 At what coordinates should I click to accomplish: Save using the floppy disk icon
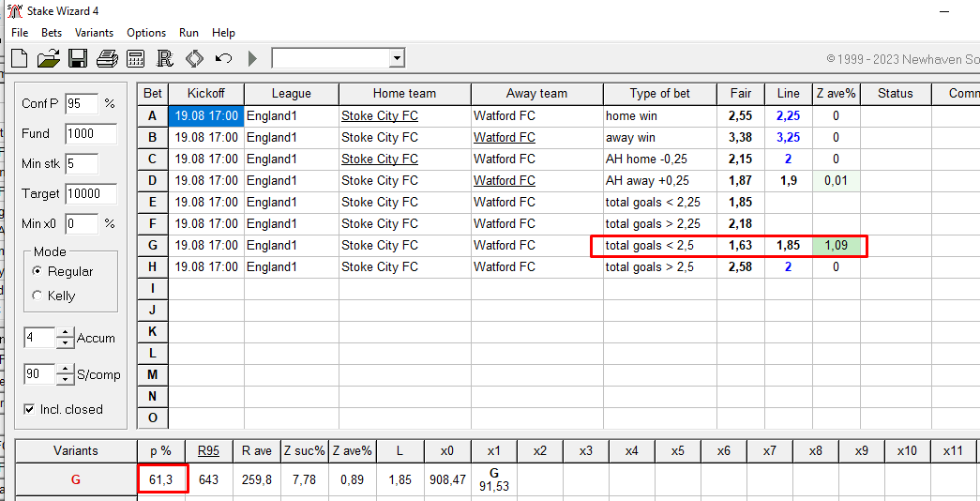[78, 59]
